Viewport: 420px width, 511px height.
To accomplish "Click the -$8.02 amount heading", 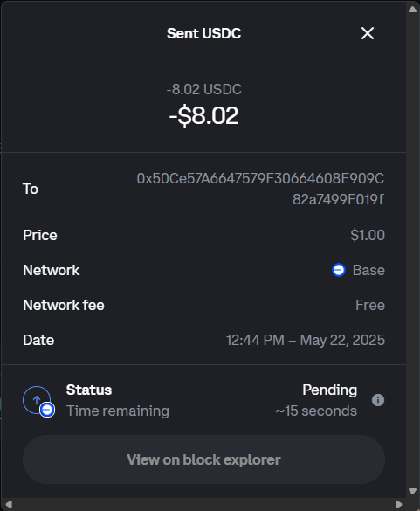I will click(x=203, y=115).
